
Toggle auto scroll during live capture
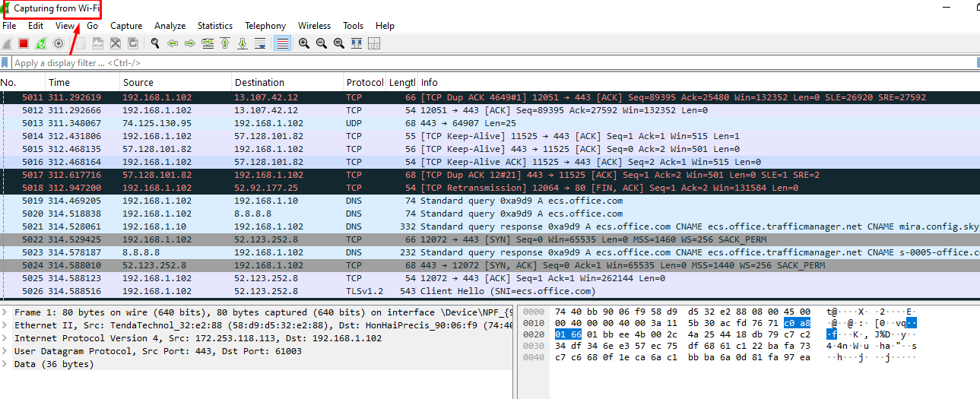click(x=260, y=43)
